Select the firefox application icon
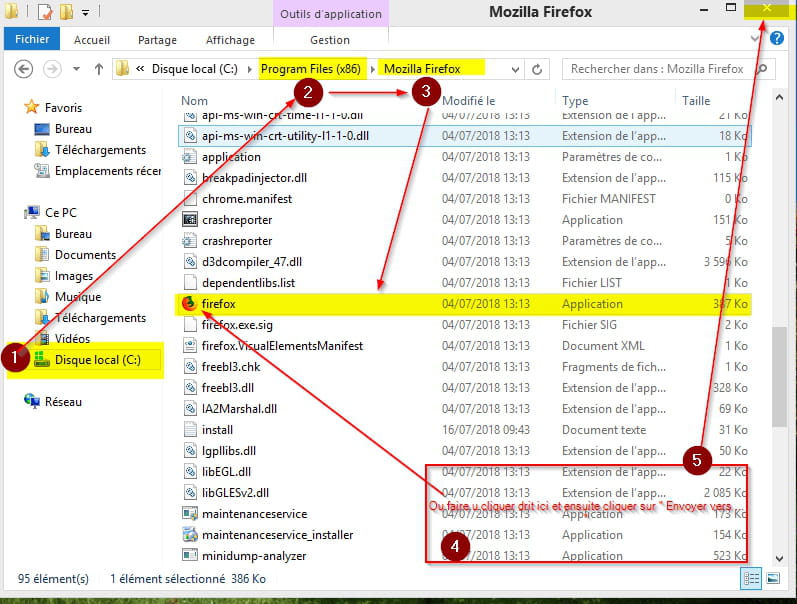 tap(189, 303)
